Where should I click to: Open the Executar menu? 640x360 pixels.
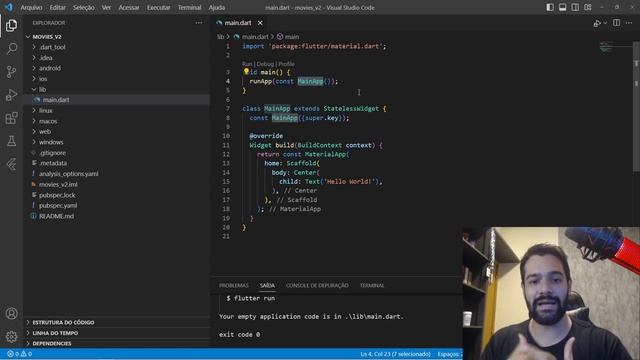(x=158, y=7)
